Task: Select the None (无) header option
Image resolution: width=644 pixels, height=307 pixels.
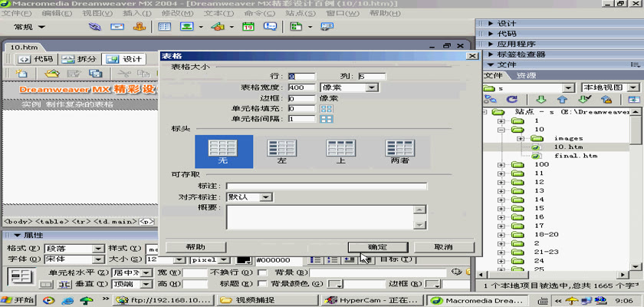Action: coord(223,151)
